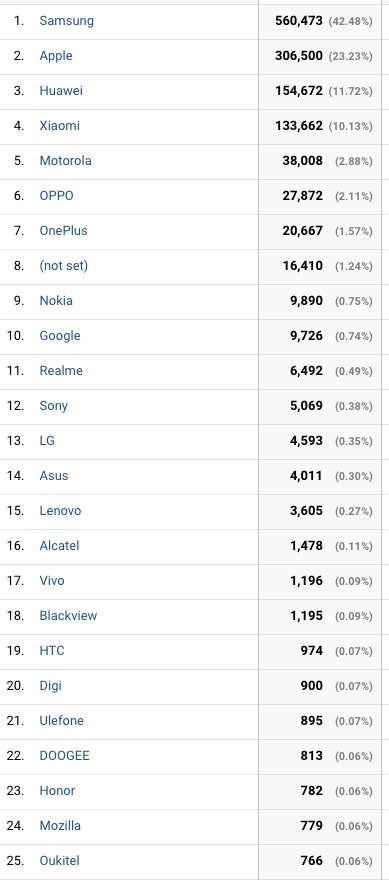This screenshot has height=887, width=389.
Task: Select the Alcatel link
Action: click(x=59, y=546)
